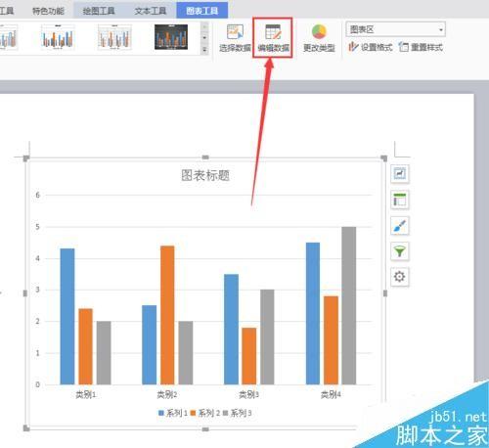The image size is (489, 448).
Task: Select the gray 系列3 bar in 类别4
Action: coord(349,305)
